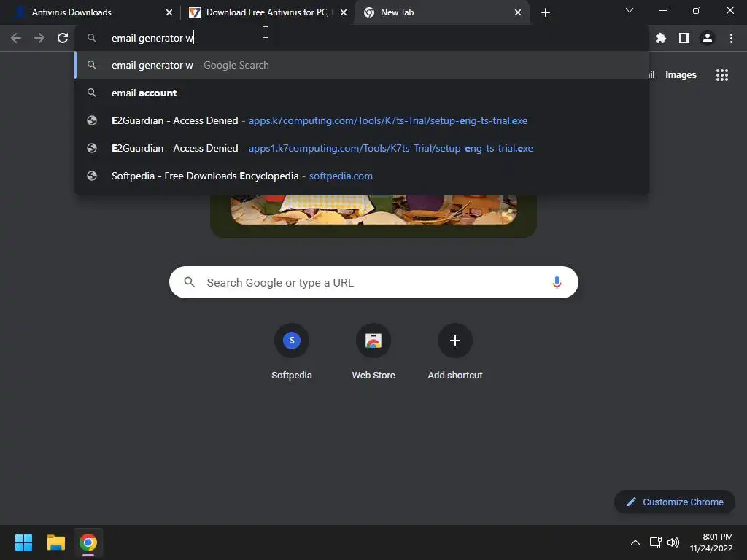Open the apps.k7computing.com E2Guardian suggestion
Screen dimensions: 747x560
tap(362, 120)
